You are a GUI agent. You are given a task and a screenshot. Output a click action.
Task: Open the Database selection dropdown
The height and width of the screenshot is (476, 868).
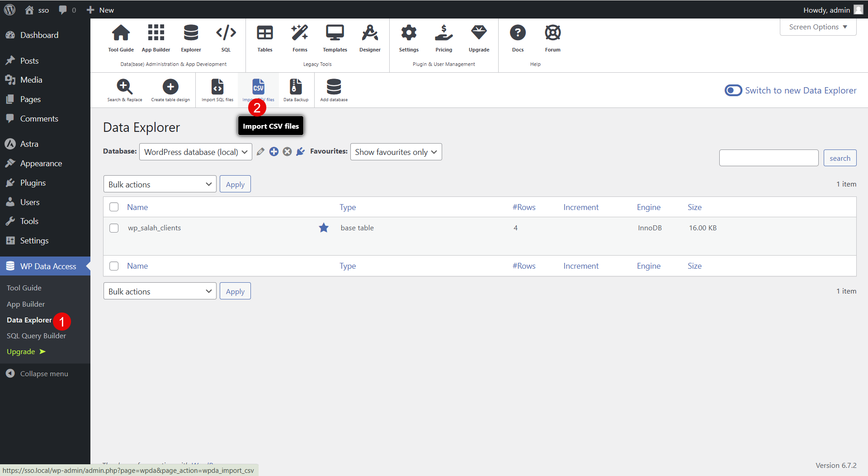196,152
